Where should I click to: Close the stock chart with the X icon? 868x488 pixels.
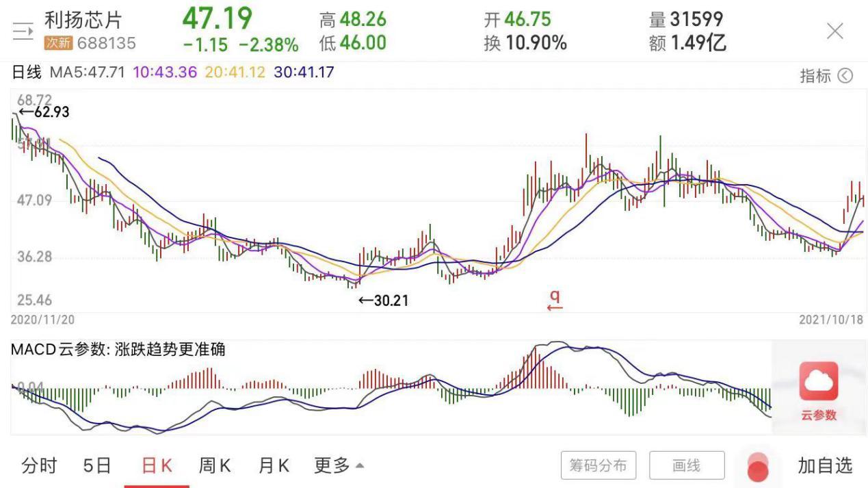pos(834,31)
